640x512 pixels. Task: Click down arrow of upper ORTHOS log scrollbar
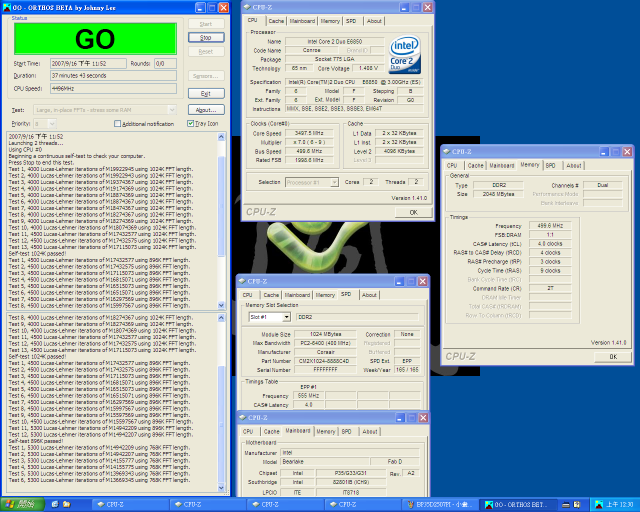[222, 305]
